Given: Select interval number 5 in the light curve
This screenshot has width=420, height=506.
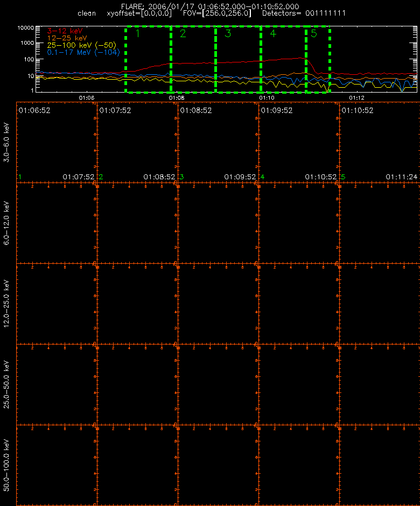Looking at the screenshot, I should click(314, 33).
